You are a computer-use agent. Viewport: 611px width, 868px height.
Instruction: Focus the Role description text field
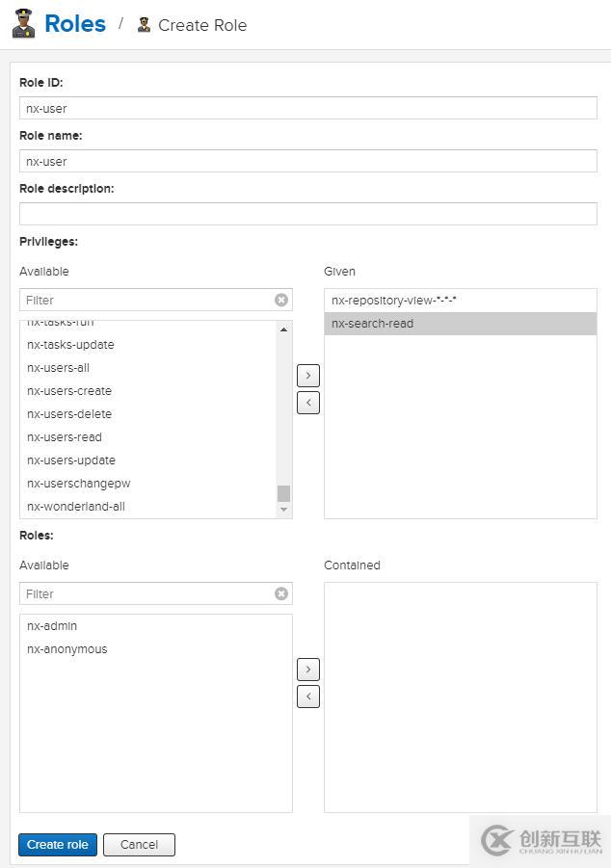308,214
